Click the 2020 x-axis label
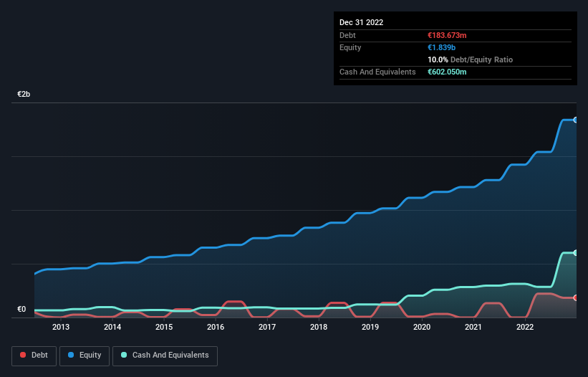 coord(422,327)
